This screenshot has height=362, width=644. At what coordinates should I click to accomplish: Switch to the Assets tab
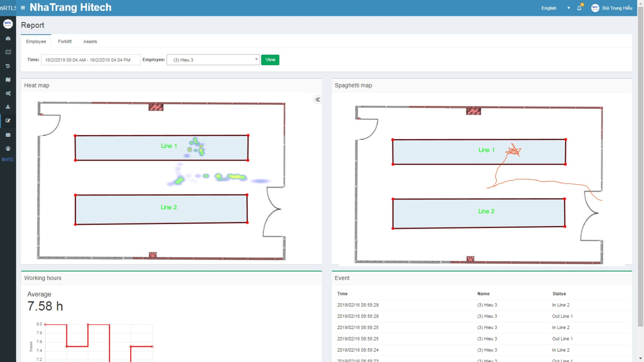90,41
